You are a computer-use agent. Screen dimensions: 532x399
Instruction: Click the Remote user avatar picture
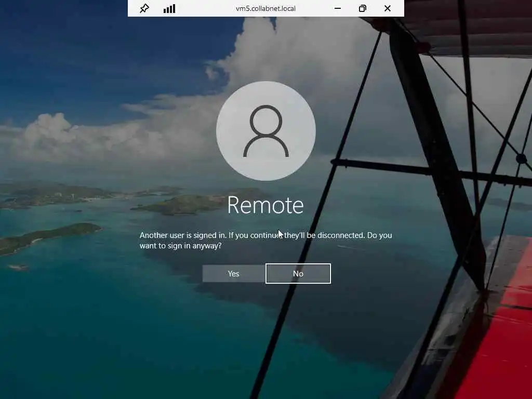(266, 131)
